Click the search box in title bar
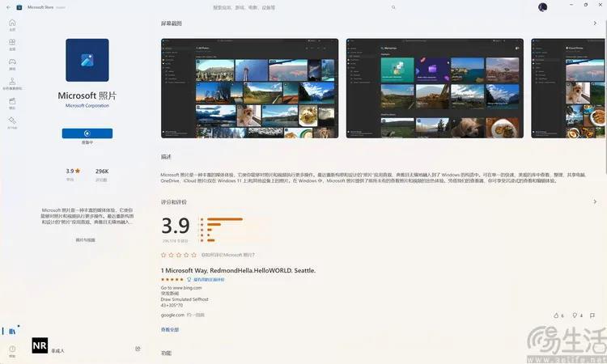The height and width of the screenshot is (364, 607). click(303, 7)
